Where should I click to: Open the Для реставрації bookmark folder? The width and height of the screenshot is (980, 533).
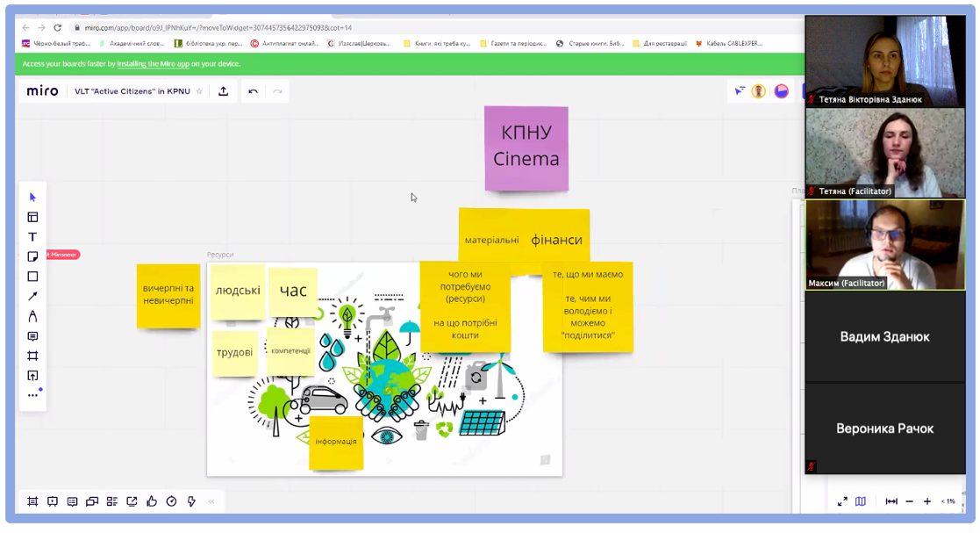(659, 43)
